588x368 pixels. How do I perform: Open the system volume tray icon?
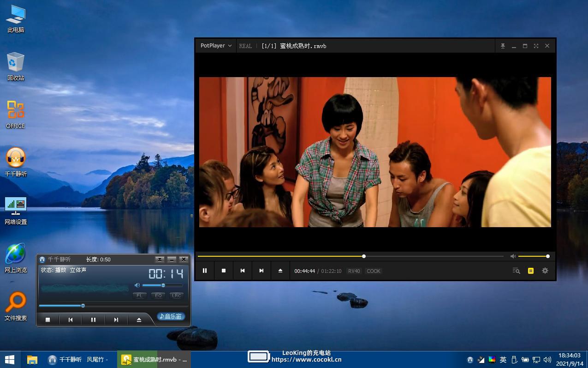pos(547,360)
